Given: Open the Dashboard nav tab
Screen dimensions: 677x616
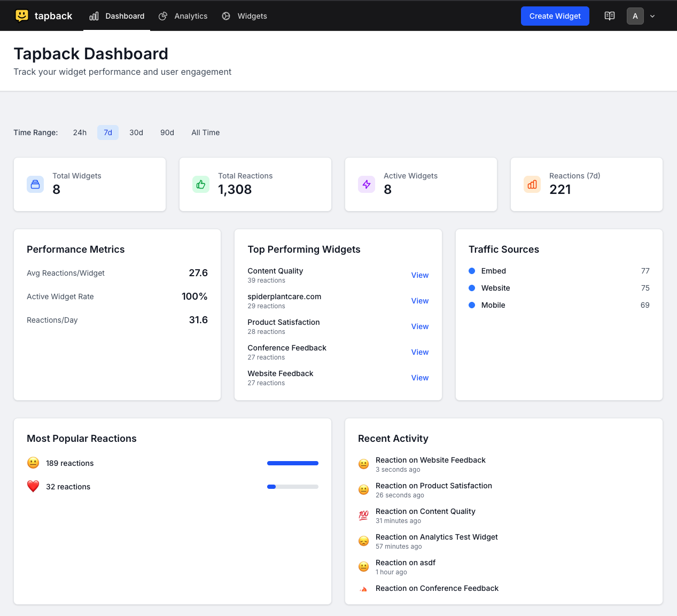Looking at the screenshot, I should coord(116,16).
